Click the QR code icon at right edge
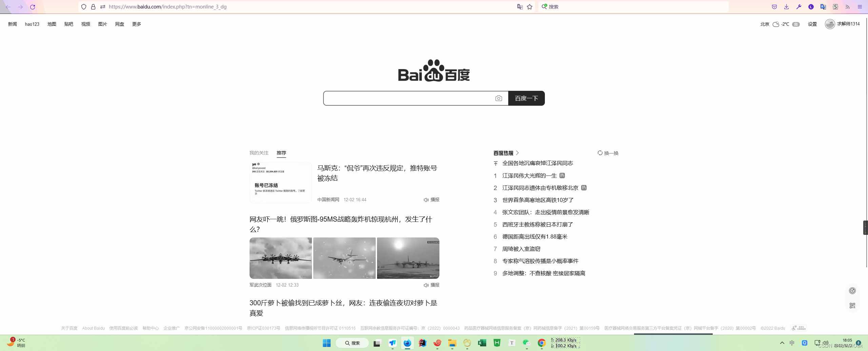Viewport: 868px width, 351px height. 852,306
